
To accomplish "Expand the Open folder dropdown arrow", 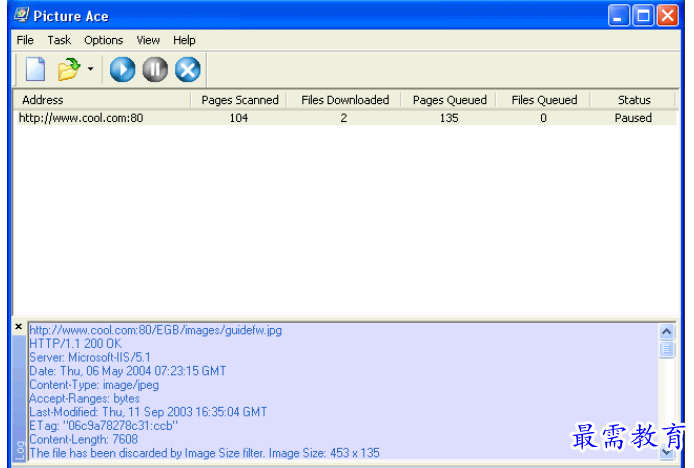I will click(90, 69).
